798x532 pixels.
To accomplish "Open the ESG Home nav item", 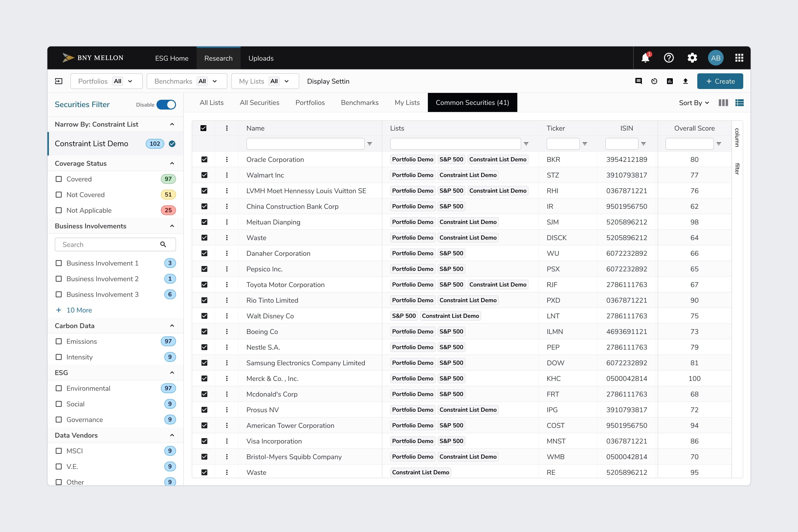I will coord(172,58).
